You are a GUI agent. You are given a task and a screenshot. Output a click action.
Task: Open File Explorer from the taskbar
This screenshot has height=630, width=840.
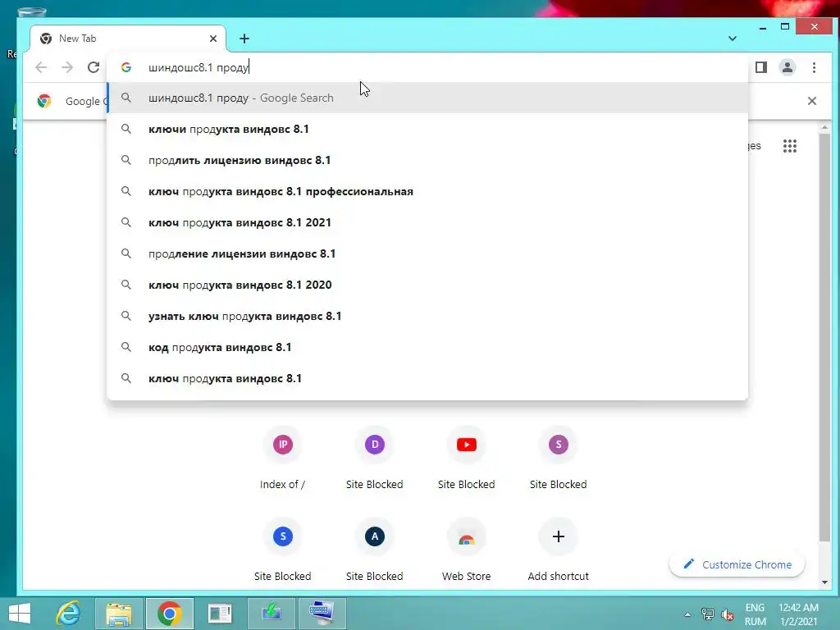[x=119, y=614]
